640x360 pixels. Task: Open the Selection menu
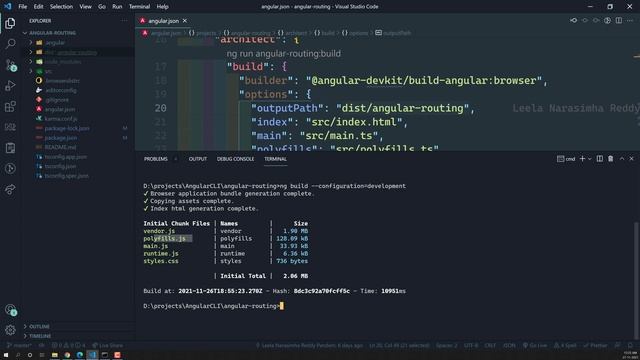tap(61, 7)
